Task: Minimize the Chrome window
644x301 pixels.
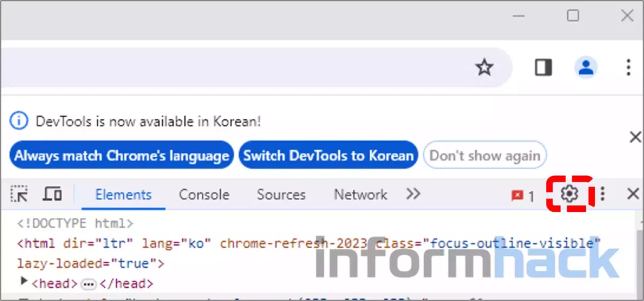Action: click(519, 16)
